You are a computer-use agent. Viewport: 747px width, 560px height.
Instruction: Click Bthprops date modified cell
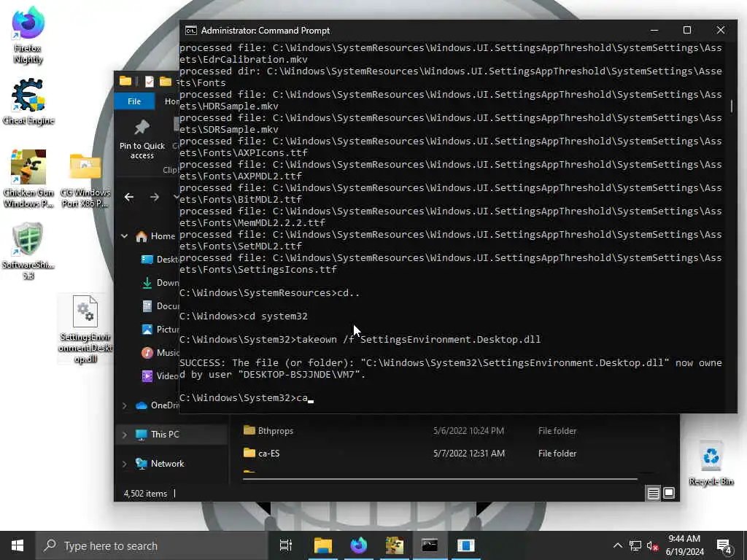(x=468, y=431)
